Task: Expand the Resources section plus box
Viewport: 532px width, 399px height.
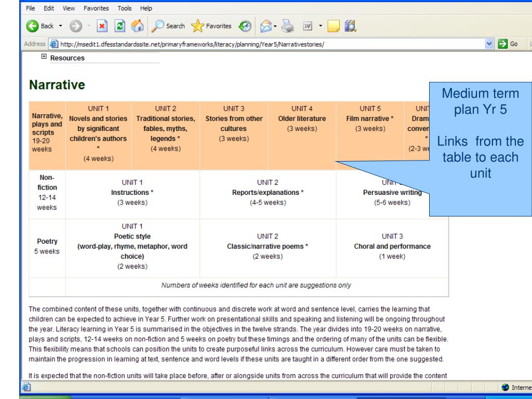Action: (44, 56)
